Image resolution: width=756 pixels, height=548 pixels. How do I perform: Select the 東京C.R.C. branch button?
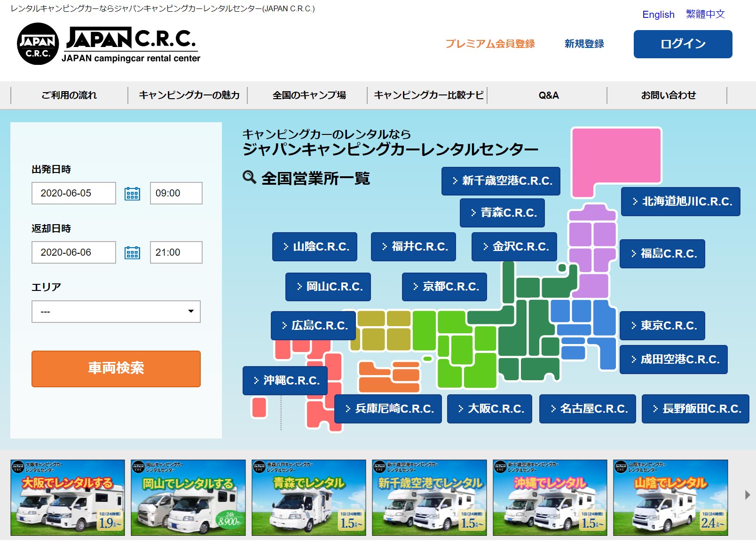(662, 325)
